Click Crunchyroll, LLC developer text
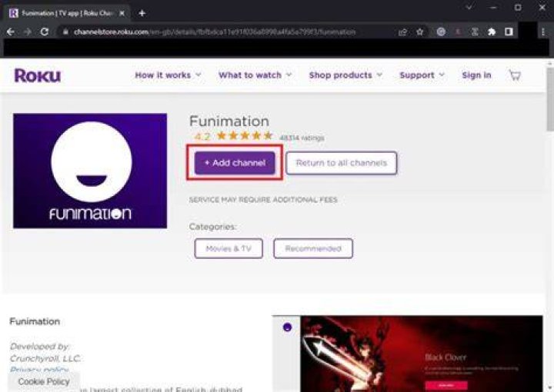Viewport: 554px width, 392px height. (45, 358)
